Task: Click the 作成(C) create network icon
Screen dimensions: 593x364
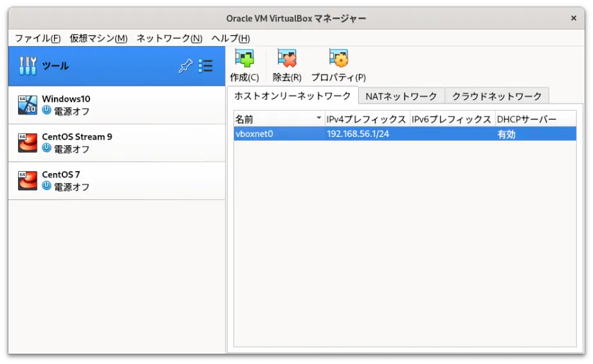Action: [x=244, y=59]
